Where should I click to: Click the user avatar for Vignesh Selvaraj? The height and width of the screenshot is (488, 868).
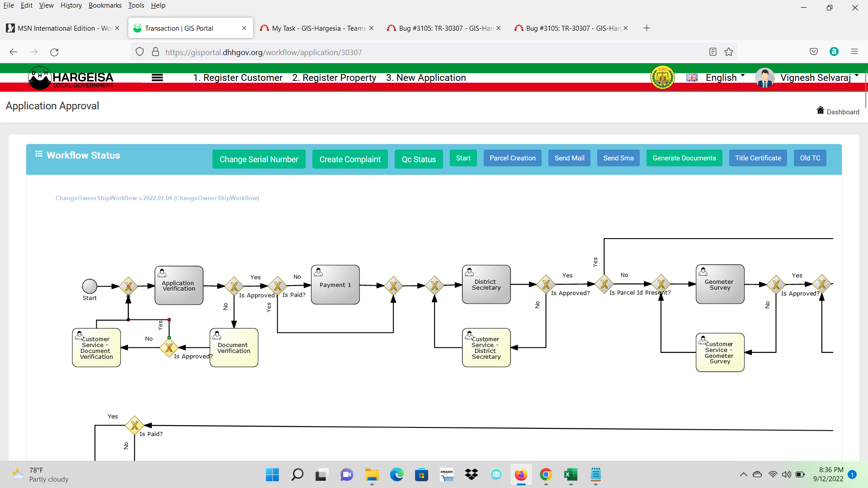[x=764, y=78]
